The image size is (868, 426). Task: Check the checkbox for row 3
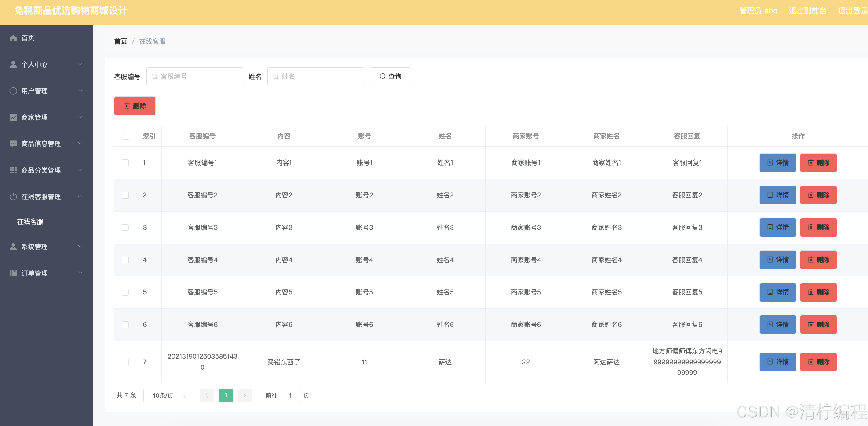click(125, 227)
